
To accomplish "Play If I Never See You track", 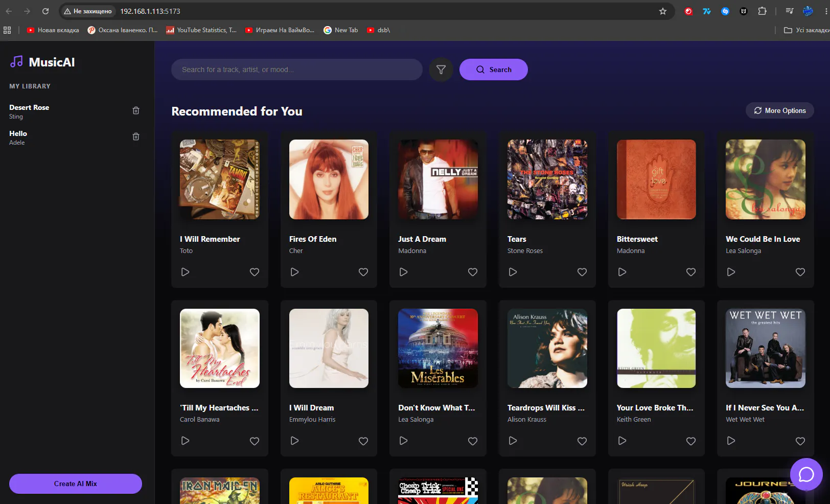I will pyautogui.click(x=731, y=441).
